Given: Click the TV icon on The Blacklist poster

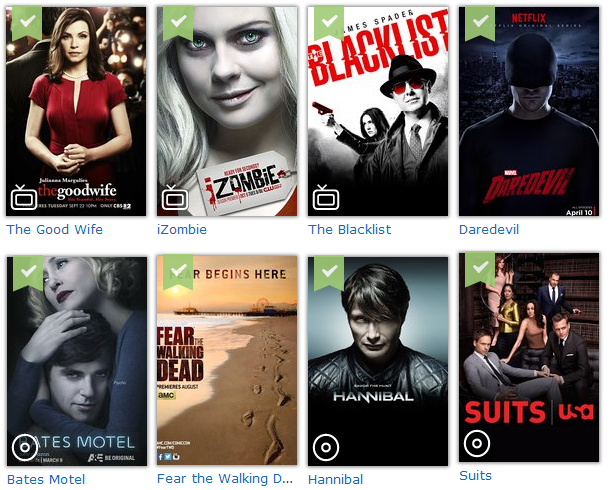Looking at the screenshot, I should (x=326, y=197).
